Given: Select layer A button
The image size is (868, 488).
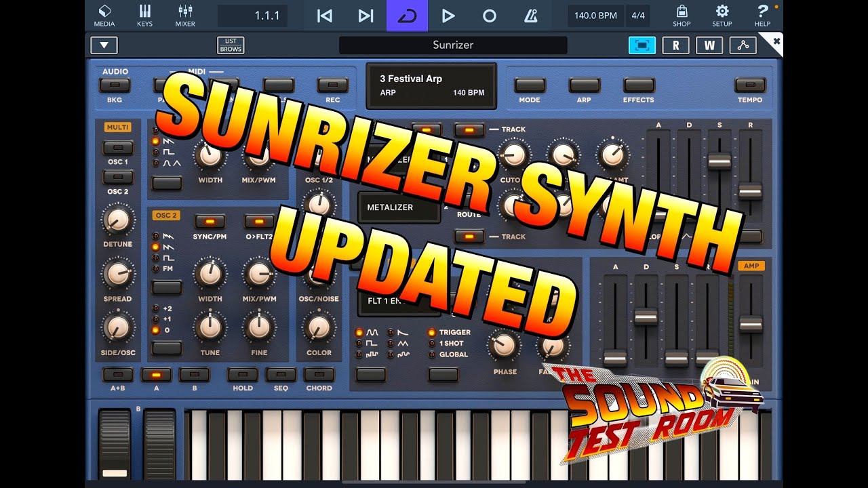Looking at the screenshot, I should pos(156,375).
